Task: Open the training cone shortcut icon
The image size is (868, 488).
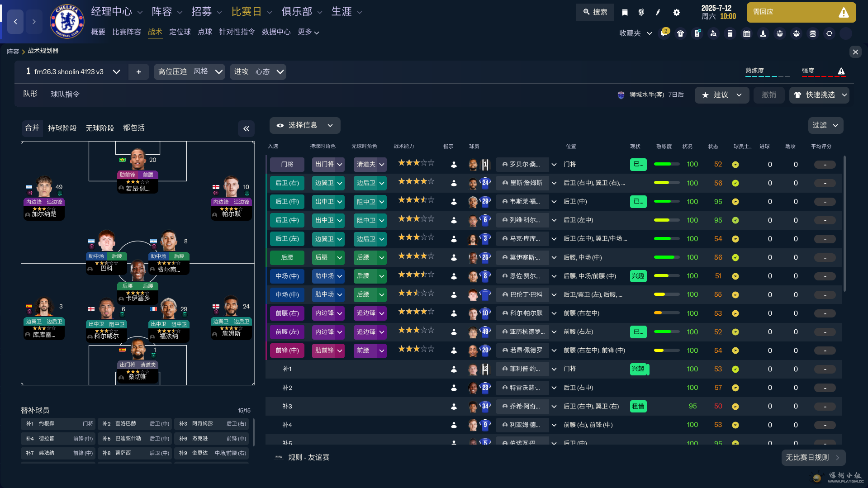Action: pos(763,33)
